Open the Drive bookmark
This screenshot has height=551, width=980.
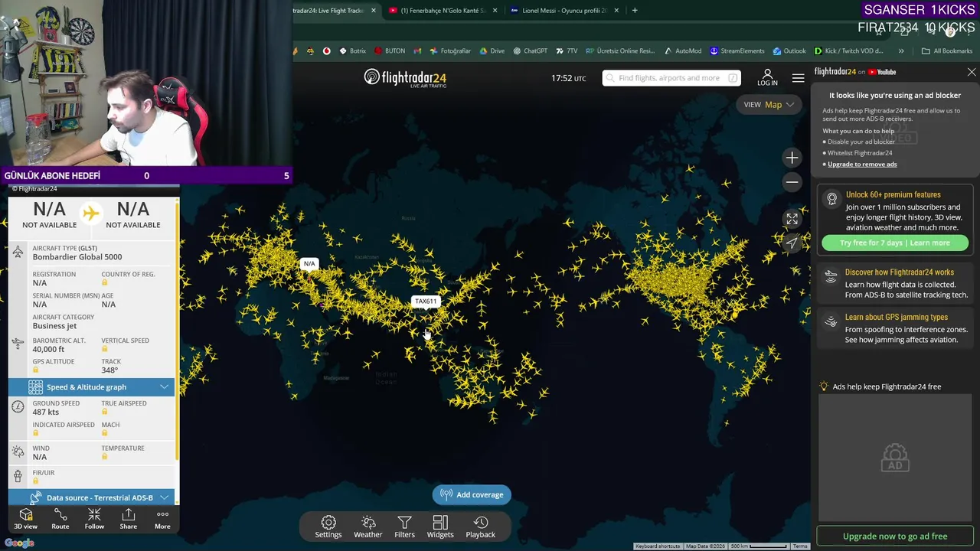coord(492,51)
